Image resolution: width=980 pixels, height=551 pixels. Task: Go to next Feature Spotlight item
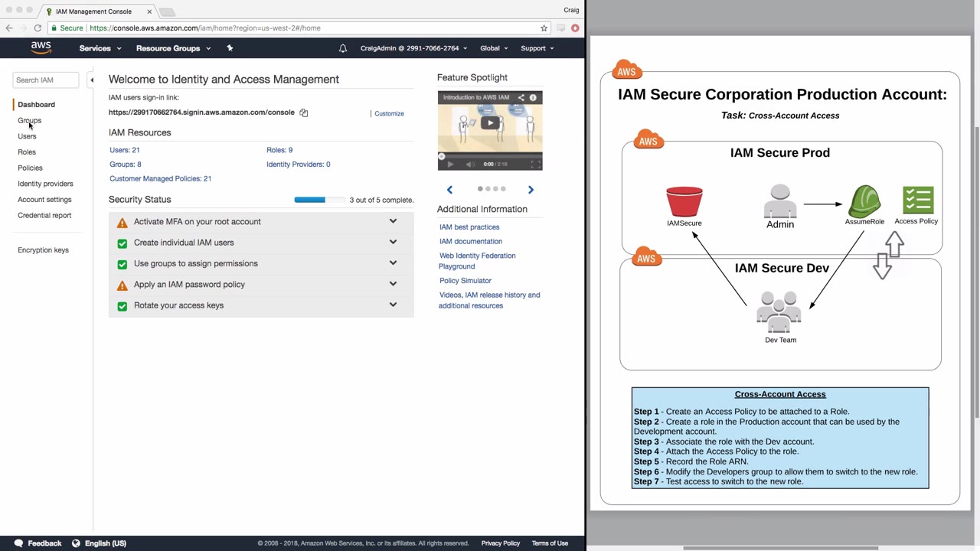coord(531,190)
